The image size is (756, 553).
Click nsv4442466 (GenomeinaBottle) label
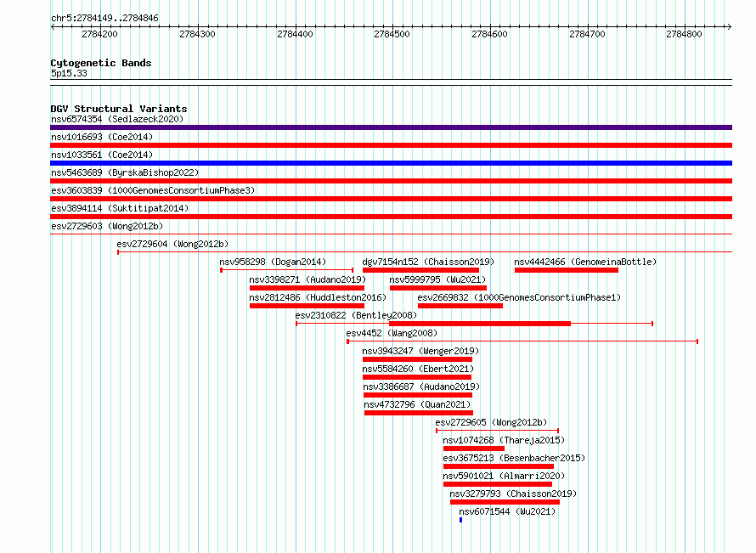point(585,262)
